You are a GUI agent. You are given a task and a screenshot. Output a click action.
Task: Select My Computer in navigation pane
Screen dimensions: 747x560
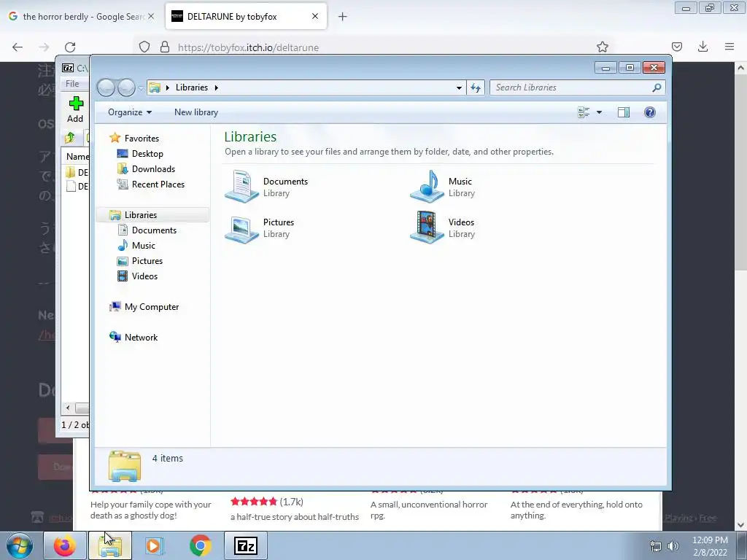click(152, 307)
